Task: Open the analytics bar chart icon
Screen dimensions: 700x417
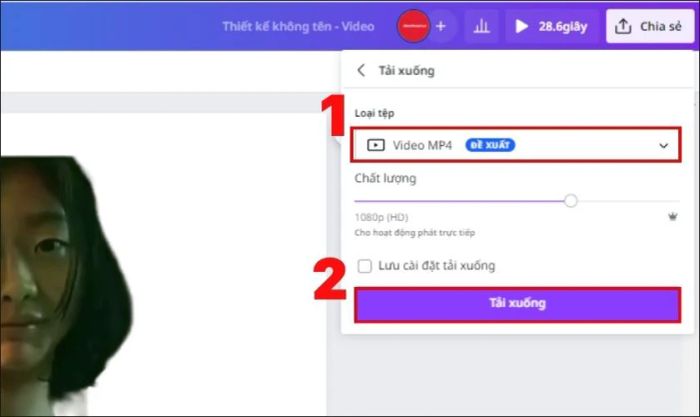Action: pos(481,27)
